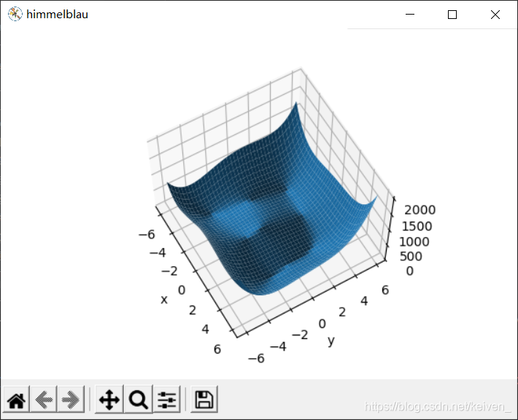
Task: Click the z-axis tick label 500
Action: click(411, 257)
